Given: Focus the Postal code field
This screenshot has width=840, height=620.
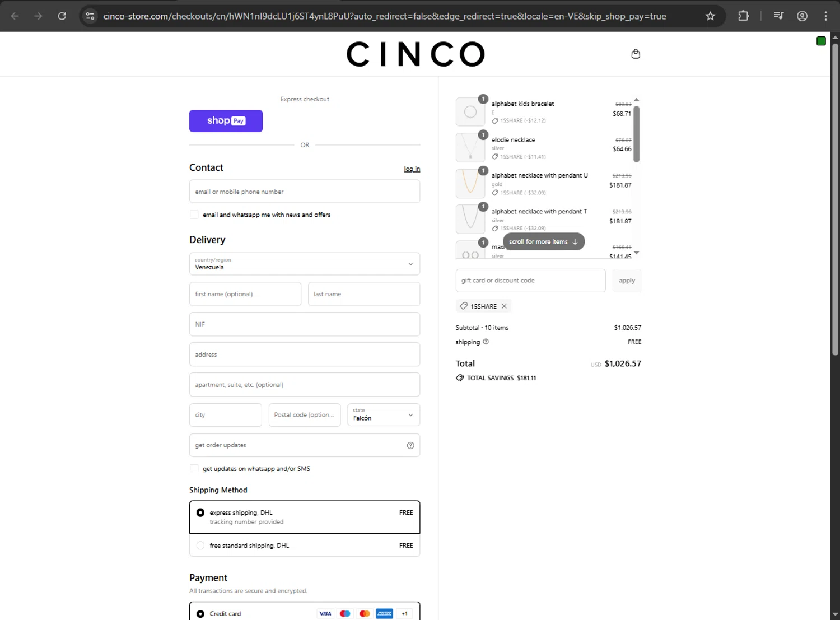Looking at the screenshot, I should click(305, 415).
